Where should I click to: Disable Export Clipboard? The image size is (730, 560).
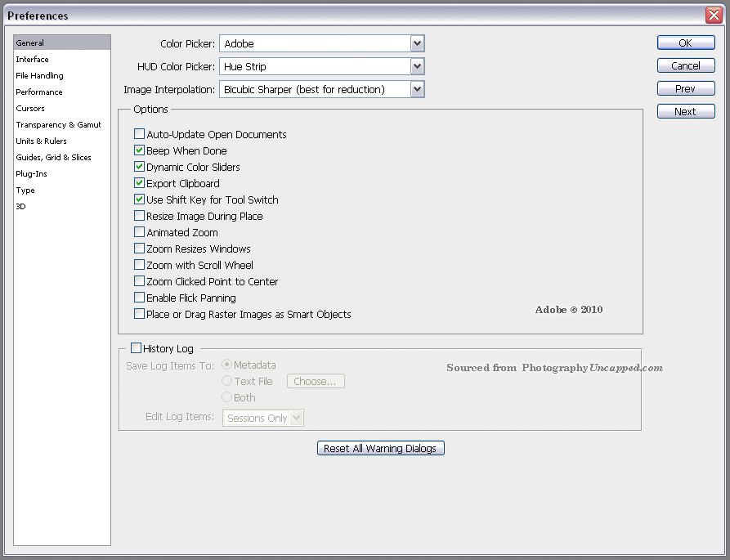coord(139,183)
